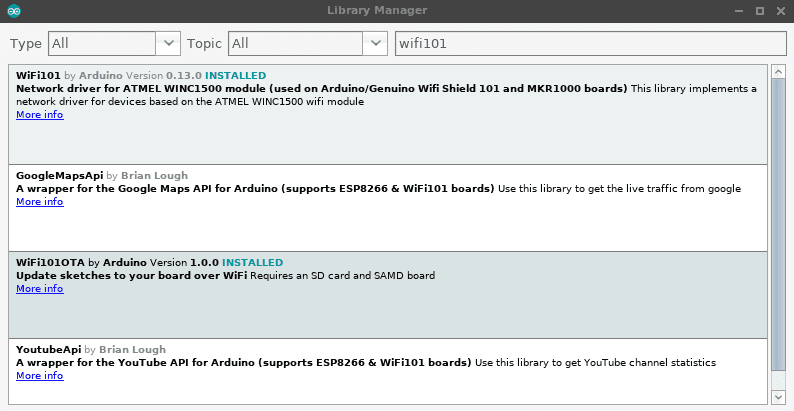Open More info link under GoogleMapsApi
Viewport: 794px width, 411px height.
click(x=39, y=202)
